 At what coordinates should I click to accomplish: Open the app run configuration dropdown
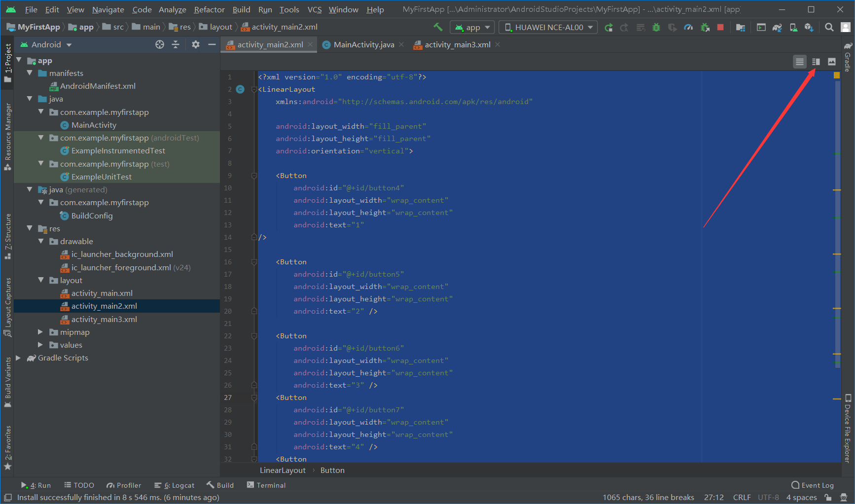coord(473,27)
